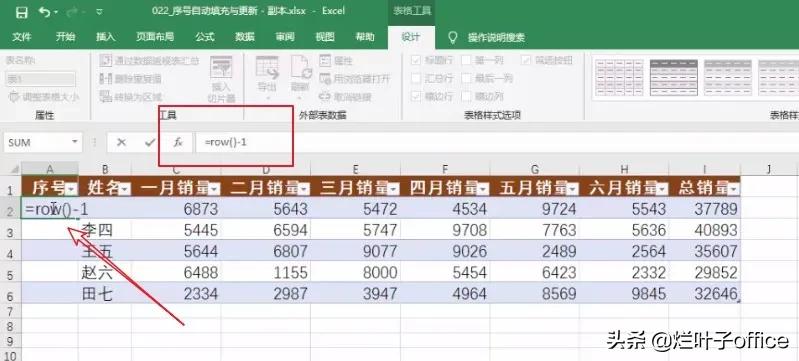This screenshot has width=799, height=361.
Task: Open the 文件 File tab
Action: 22,37
